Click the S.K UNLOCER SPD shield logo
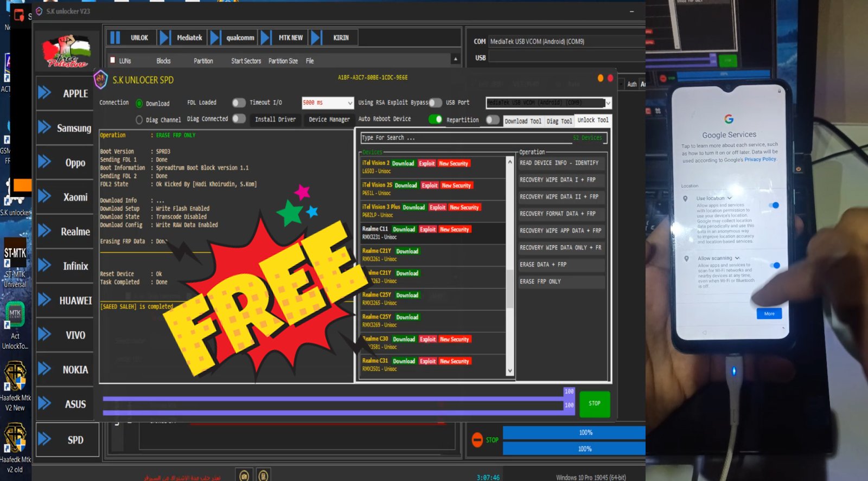The image size is (868, 481). (101, 80)
